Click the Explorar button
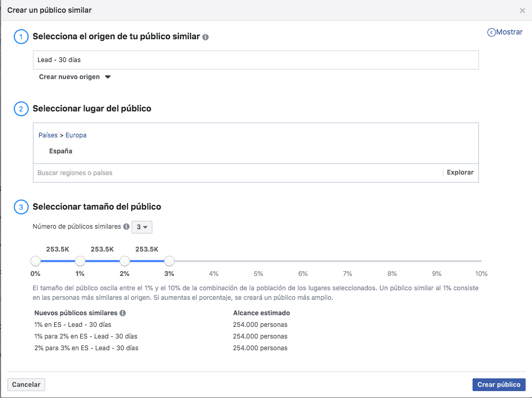 coord(460,172)
